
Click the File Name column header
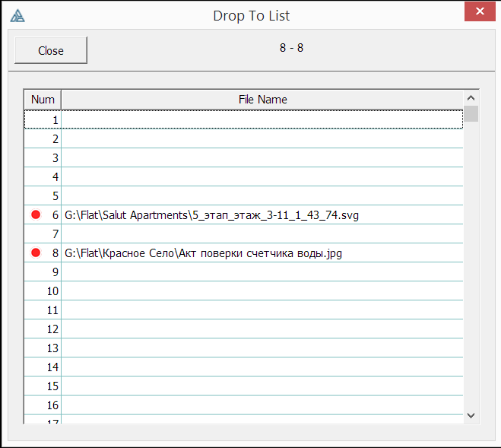262,100
